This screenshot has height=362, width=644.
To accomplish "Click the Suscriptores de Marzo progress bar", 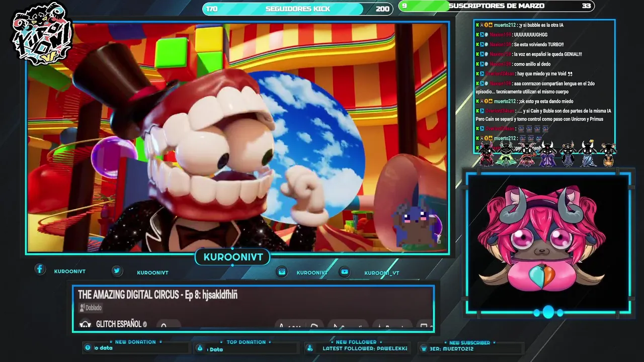I will pos(496,6).
